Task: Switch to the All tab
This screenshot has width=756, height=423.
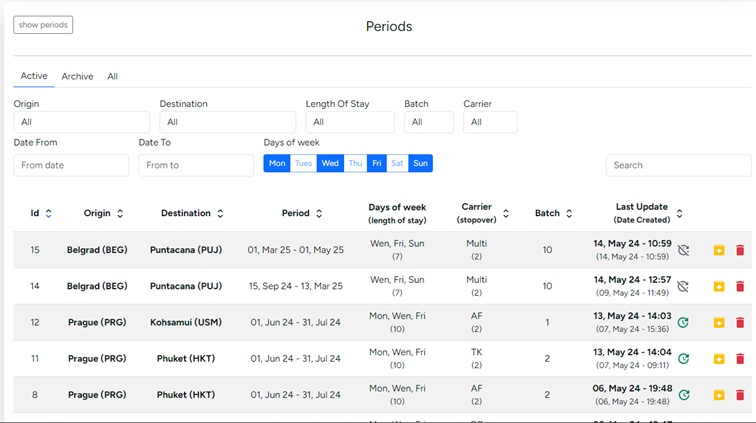Action: [113, 76]
